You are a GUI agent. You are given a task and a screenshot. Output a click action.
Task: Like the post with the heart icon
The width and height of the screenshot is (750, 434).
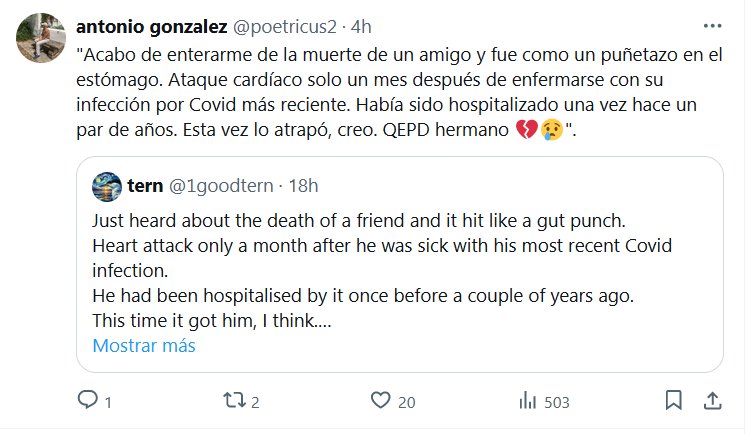(x=379, y=401)
